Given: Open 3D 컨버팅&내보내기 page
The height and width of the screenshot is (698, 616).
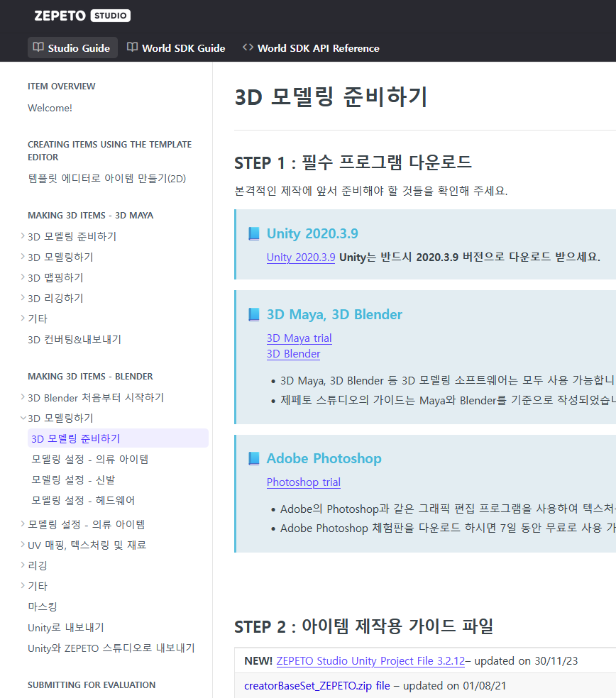Looking at the screenshot, I should (x=75, y=340).
